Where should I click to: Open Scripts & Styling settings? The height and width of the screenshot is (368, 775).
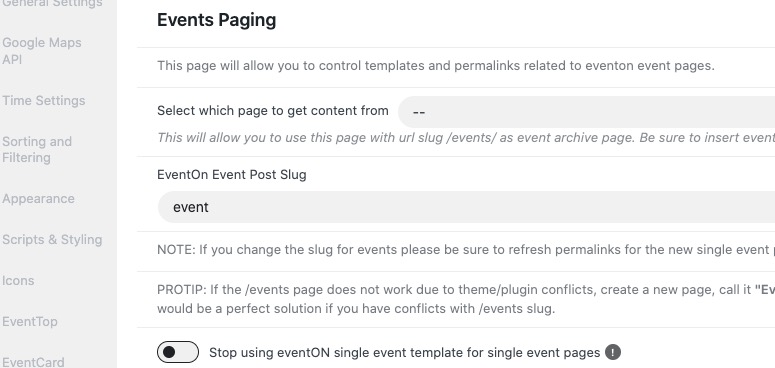52,240
